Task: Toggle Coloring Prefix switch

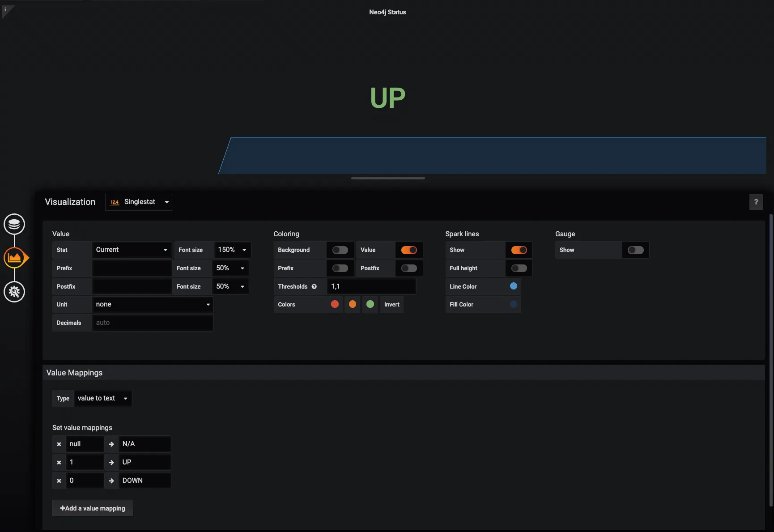Action: [340, 268]
